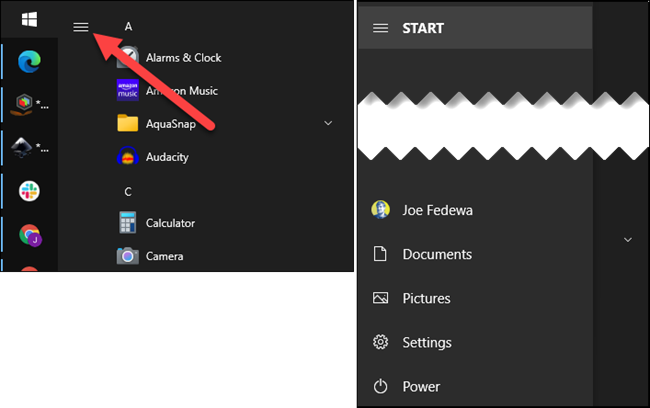The width and height of the screenshot is (650, 408).
Task: Click the Windows Start logo icon
Action: coord(29,19)
